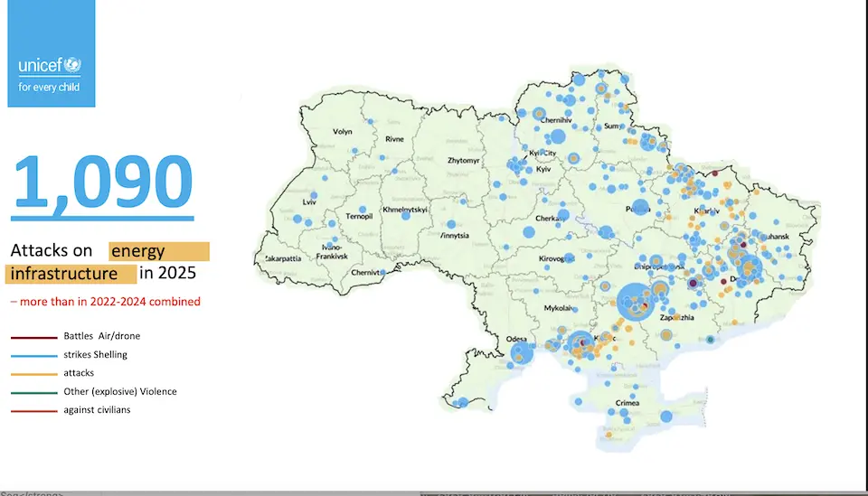Click the large blue circle beside Odesa
The height and width of the screenshot is (496, 868).
522,353
